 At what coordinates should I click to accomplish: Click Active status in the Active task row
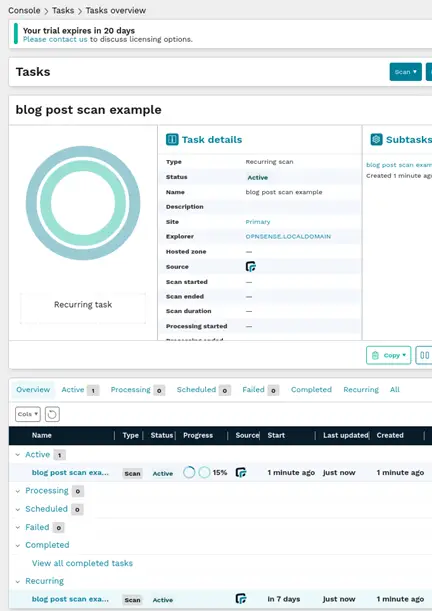tap(162, 473)
